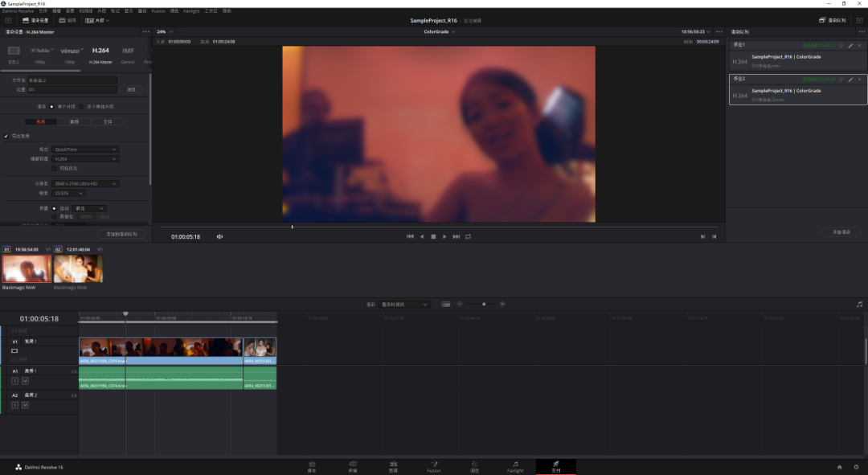Enable the Network Optimization checkbox
The height and width of the screenshot is (475, 868).
pyautogui.click(x=55, y=168)
